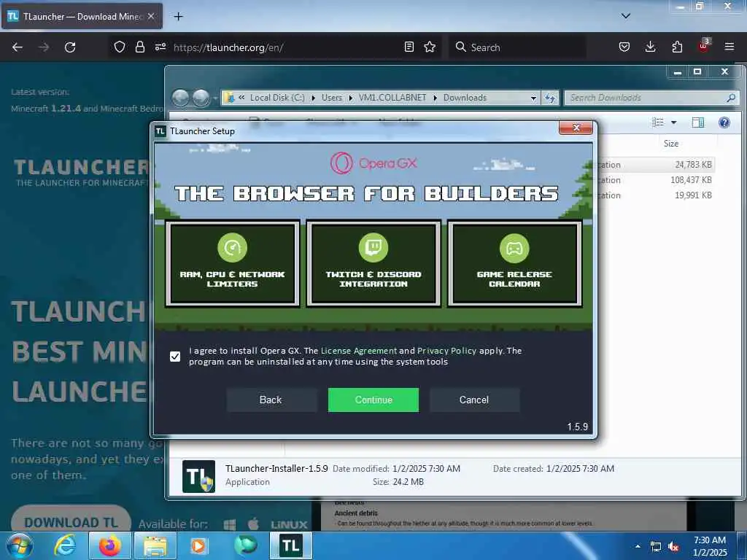Click VM1.COLLABNET in the breadcrumb
Viewport: 747px width, 560px height.
(x=392, y=98)
